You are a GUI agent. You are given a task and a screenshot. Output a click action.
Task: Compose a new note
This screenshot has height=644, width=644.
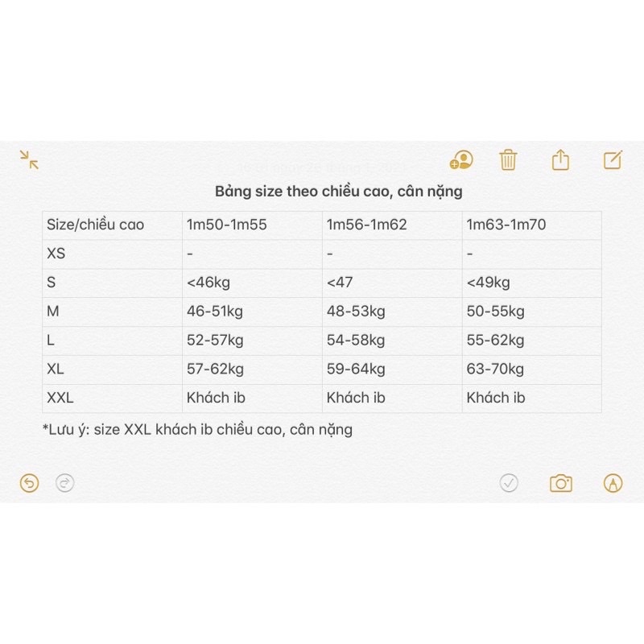[613, 159]
